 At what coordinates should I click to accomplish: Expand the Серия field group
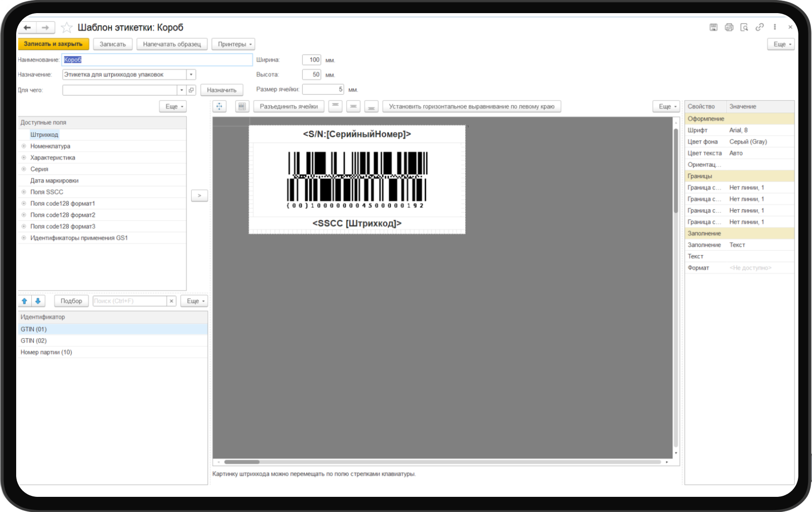24,169
